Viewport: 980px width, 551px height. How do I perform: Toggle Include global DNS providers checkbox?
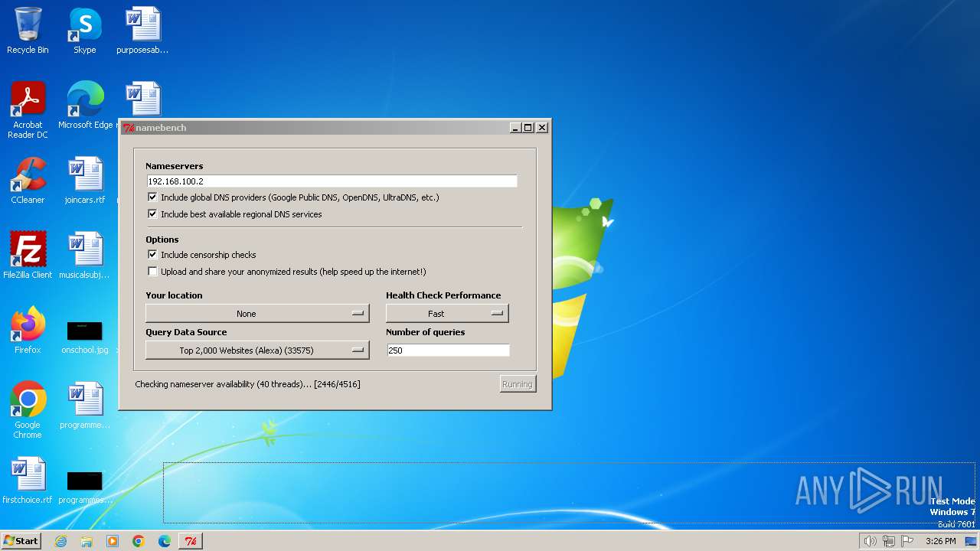(152, 197)
